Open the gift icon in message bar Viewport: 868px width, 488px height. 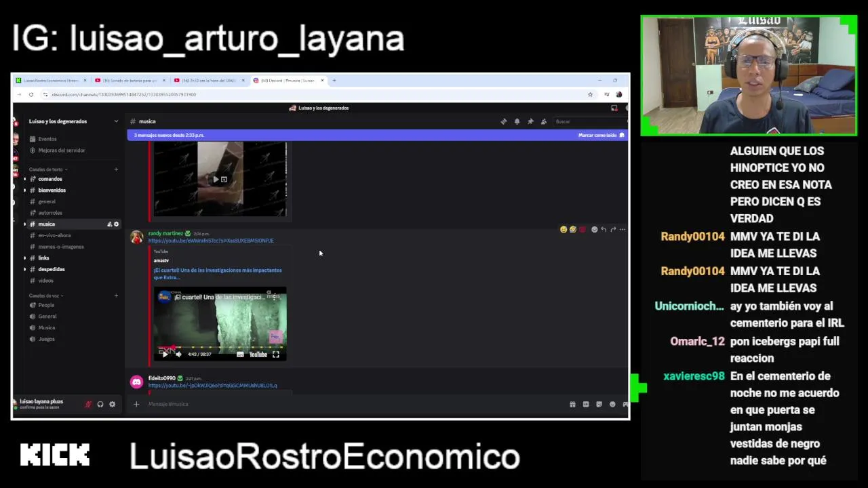pyautogui.click(x=572, y=404)
